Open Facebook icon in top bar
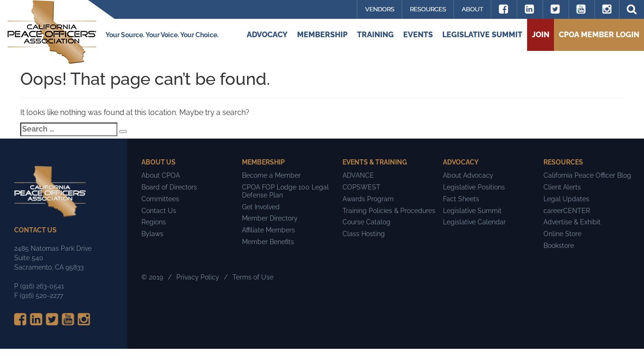This screenshot has width=644, height=362. pyautogui.click(x=504, y=9)
